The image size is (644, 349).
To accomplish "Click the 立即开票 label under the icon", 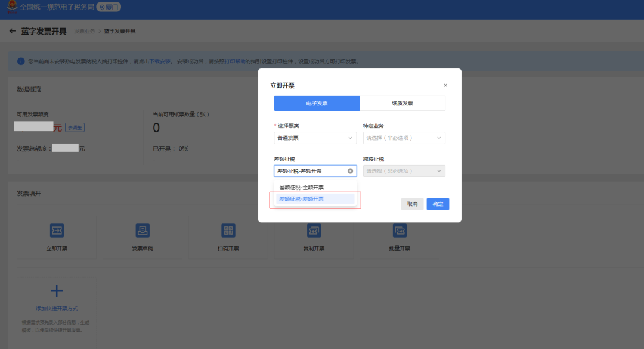I will click(x=57, y=248).
